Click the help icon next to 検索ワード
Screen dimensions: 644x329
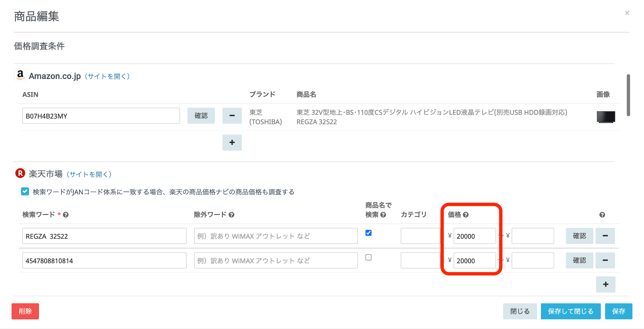tap(66, 215)
